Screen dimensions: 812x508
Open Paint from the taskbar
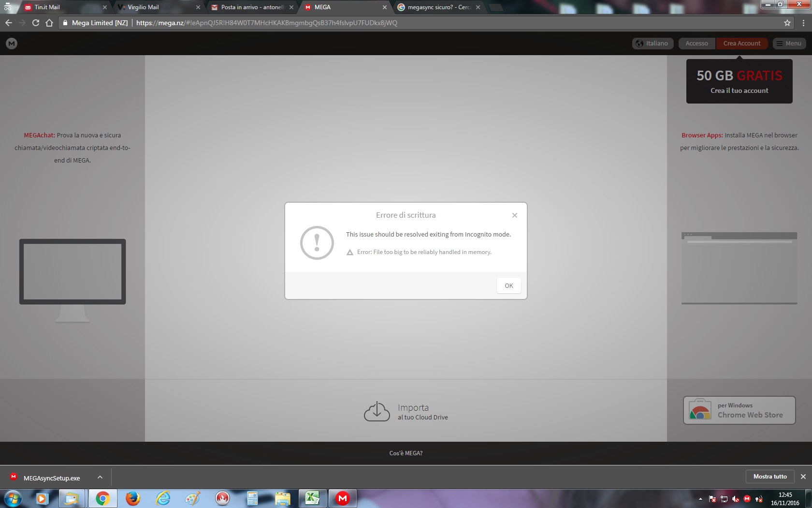(192, 498)
